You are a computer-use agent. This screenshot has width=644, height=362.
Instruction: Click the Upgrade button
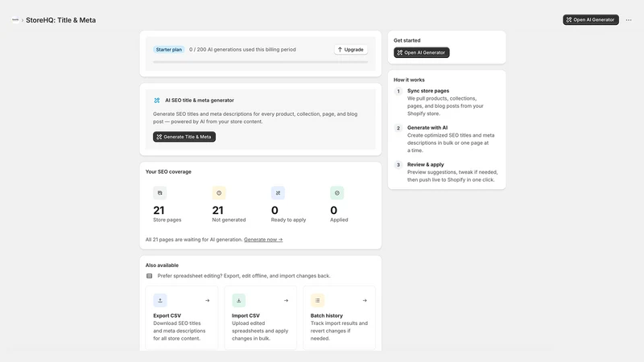pos(351,50)
